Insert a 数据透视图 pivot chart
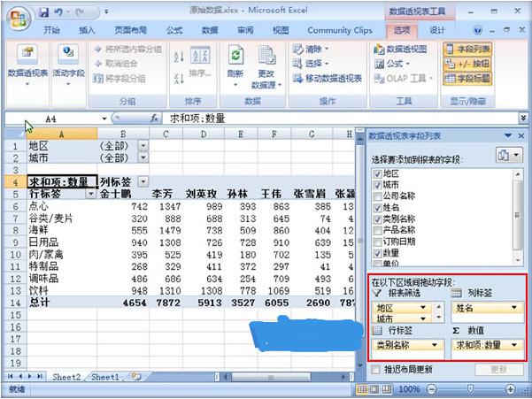 [x=400, y=50]
